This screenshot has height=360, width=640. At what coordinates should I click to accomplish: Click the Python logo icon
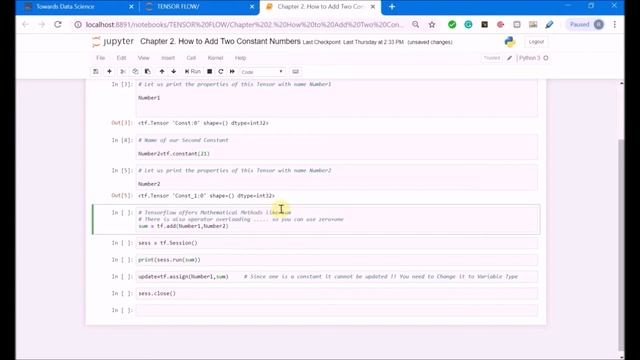point(510,42)
